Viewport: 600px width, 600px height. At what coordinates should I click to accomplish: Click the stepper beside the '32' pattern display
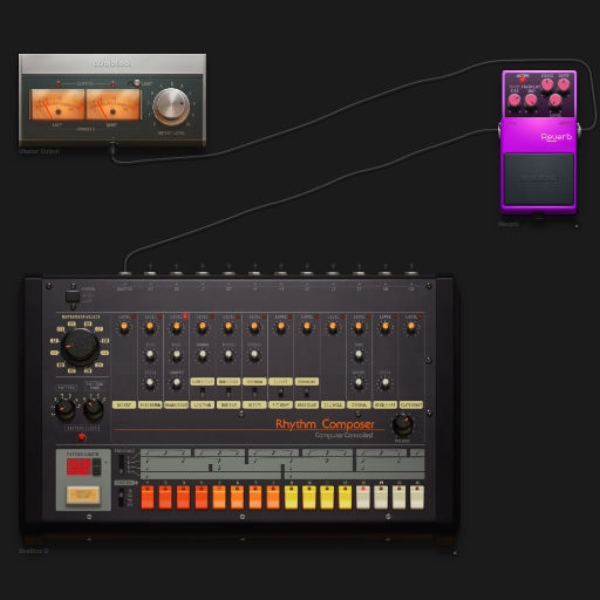(97, 467)
